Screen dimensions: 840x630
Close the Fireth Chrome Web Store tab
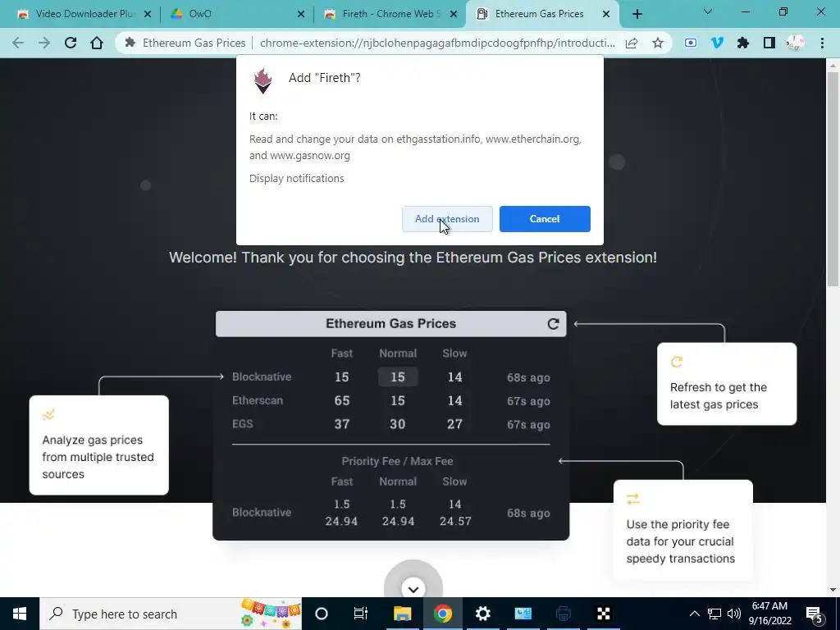click(454, 14)
